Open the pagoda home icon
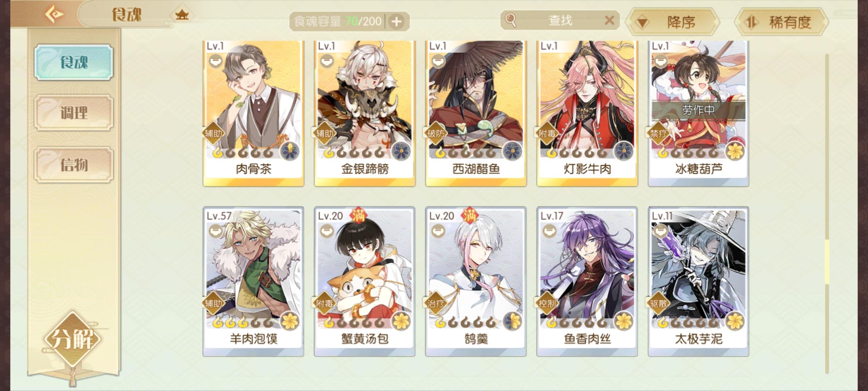 [182, 15]
